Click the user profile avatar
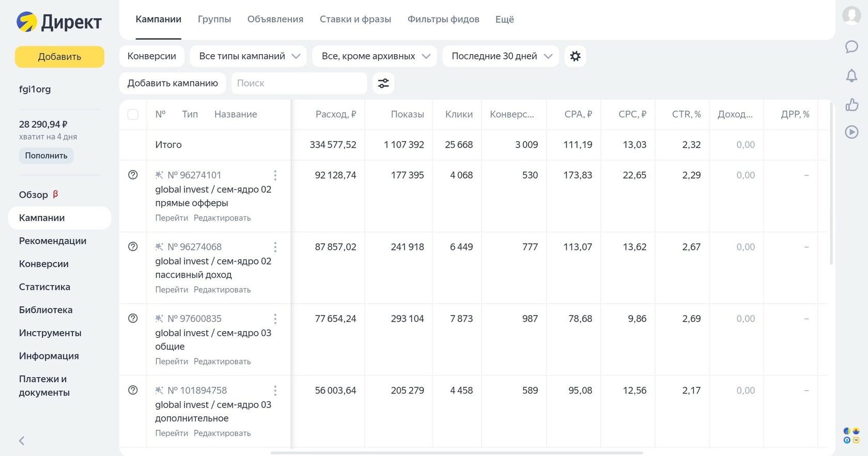The width and height of the screenshot is (868, 456). (x=851, y=15)
